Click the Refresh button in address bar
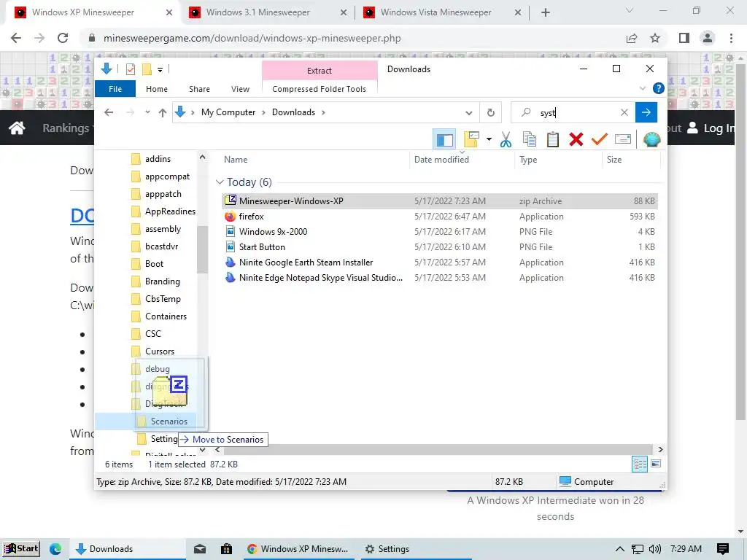The width and height of the screenshot is (747, 560). tap(491, 113)
